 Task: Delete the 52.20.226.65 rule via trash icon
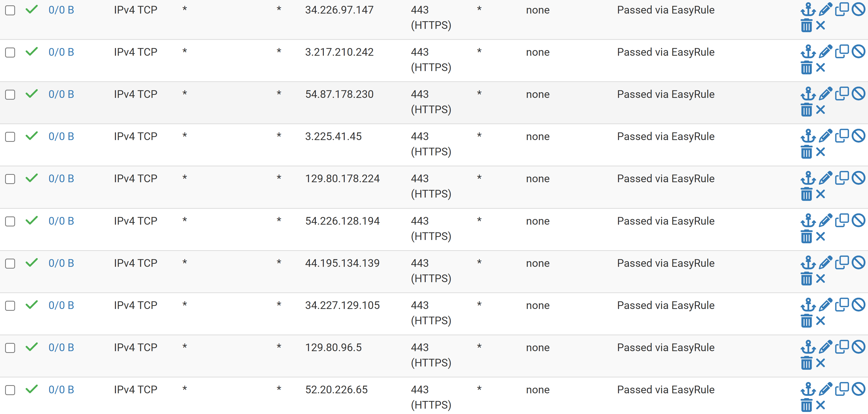click(x=806, y=405)
